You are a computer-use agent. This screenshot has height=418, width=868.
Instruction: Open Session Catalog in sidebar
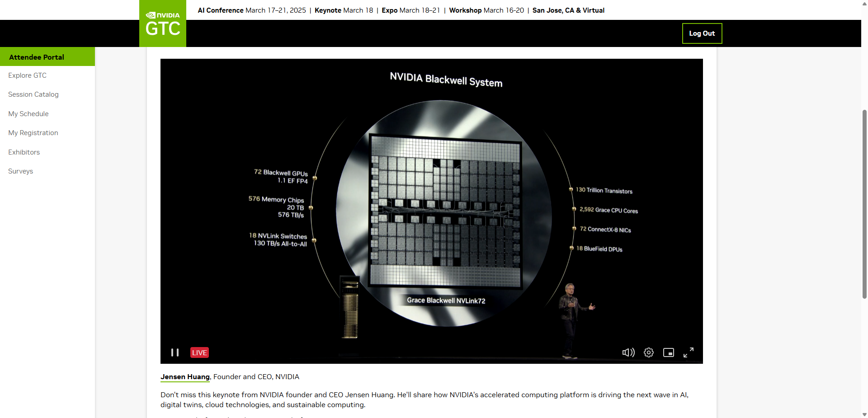point(33,94)
